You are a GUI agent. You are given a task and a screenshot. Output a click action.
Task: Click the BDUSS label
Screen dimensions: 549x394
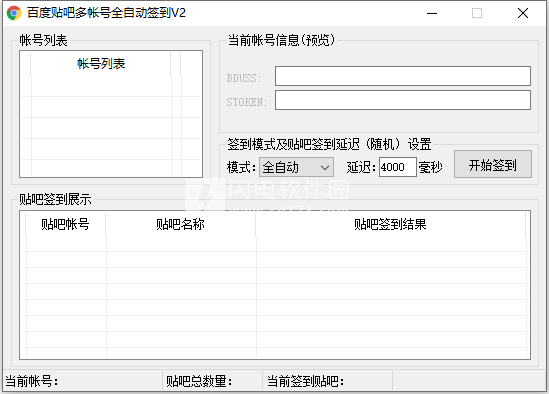[x=244, y=78]
